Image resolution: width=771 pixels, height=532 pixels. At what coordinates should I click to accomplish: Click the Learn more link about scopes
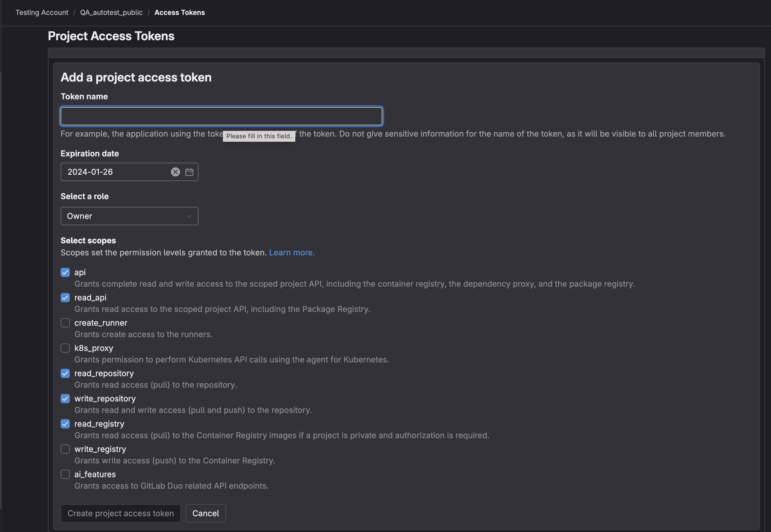point(291,252)
